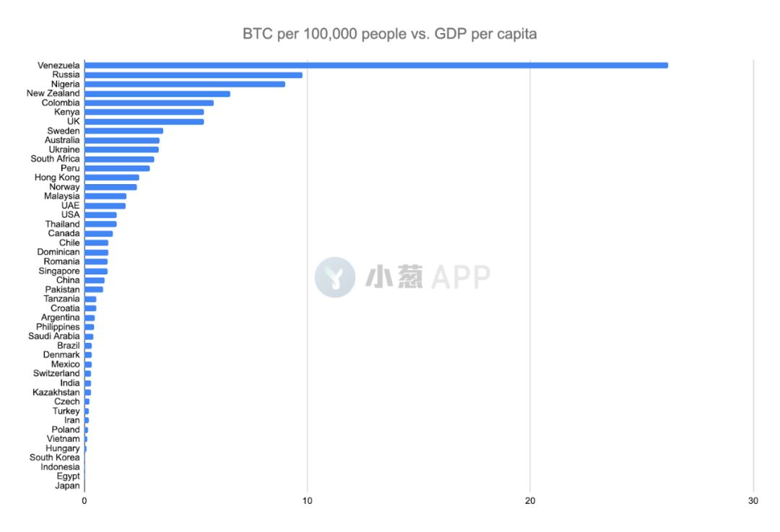Select the UK axis label

[x=73, y=121]
